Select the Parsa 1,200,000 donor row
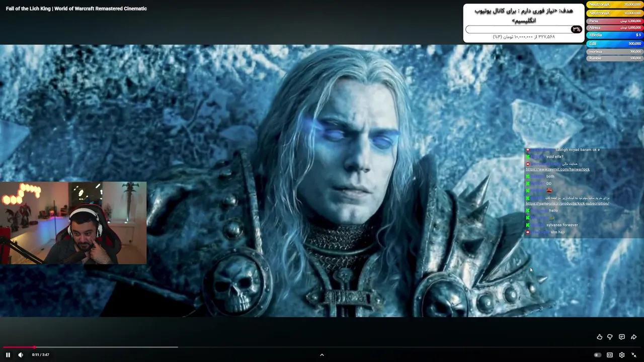The image size is (644, 362). pos(615,21)
